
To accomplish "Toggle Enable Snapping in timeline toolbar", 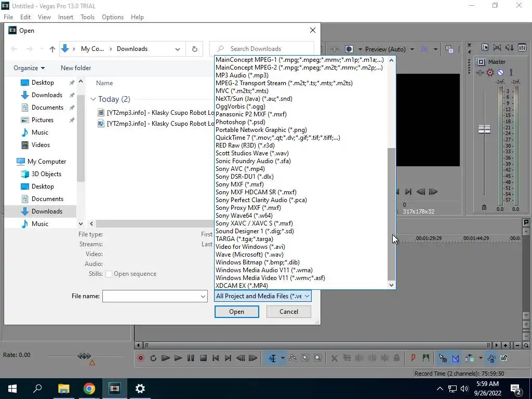I will pos(443,358).
